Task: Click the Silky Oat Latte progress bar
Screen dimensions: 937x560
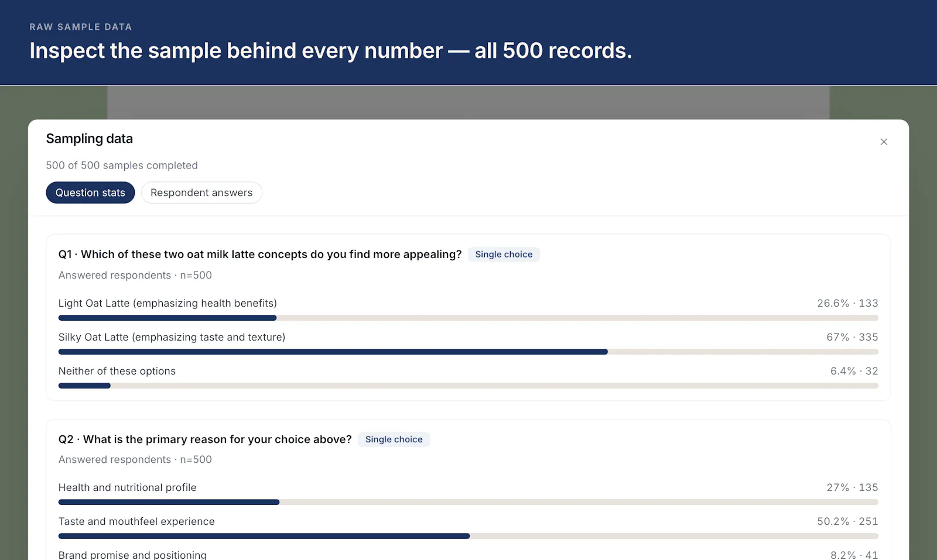Action: (468, 352)
